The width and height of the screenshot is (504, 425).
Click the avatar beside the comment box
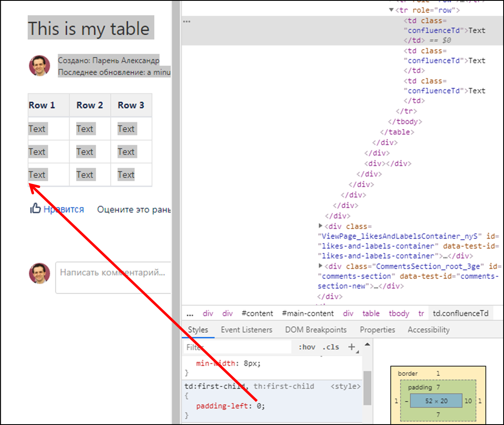pyautogui.click(x=39, y=274)
